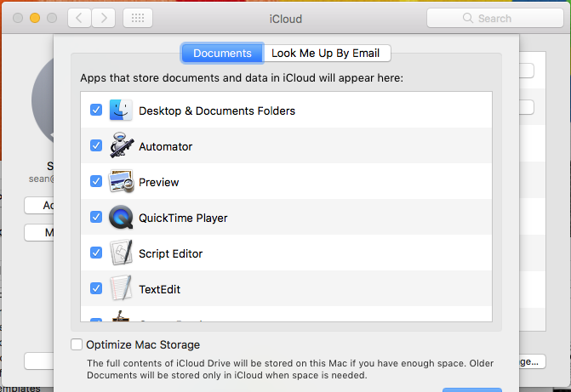This screenshot has height=392, width=571.
Task: Click the TextEdit app icon
Action: click(120, 289)
